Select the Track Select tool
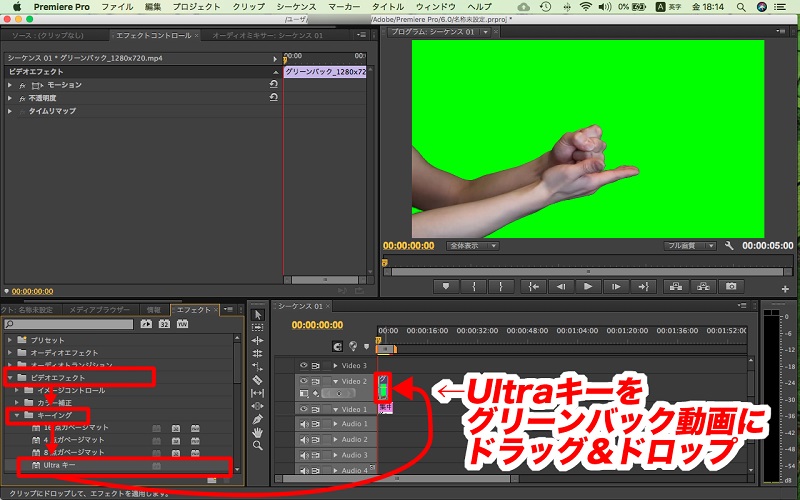Screen dimensions: 800x500 [258, 328]
